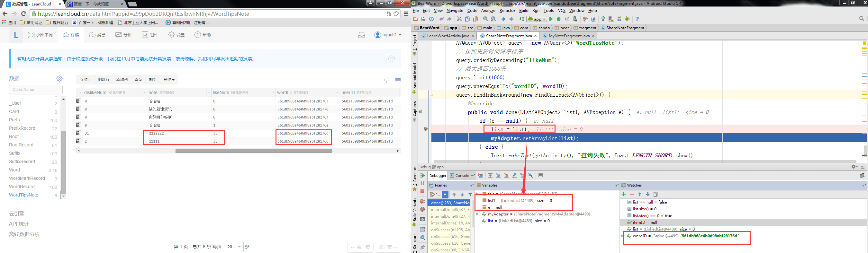This screenshot has width=868, height=253.
Task: Open the app run configuration dropdown
Action: point(537,19)
